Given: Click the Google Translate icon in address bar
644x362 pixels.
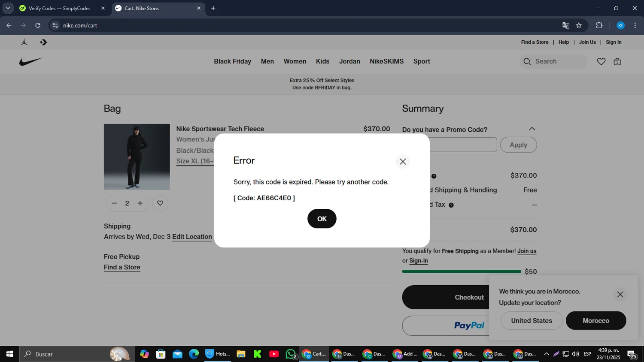Looking at the screenshot, I should (x=566, y=25).
